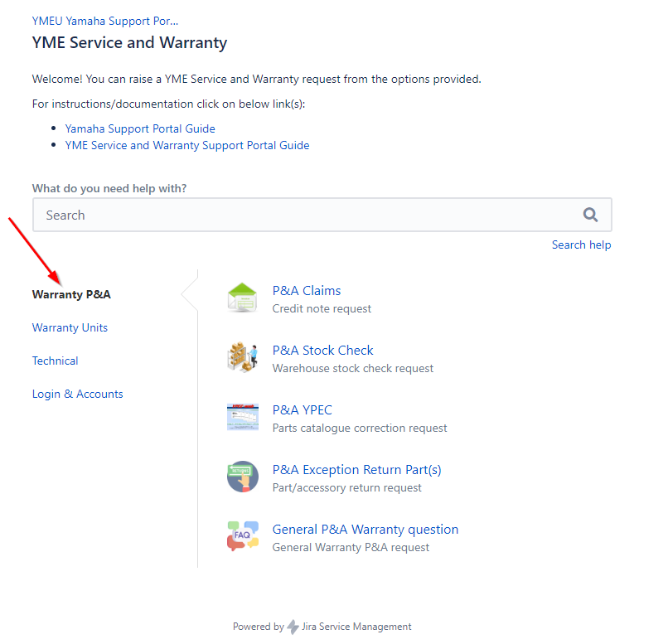The width and height of the screenshot is (668, 644).
Task: Focus the Search input field
Action: coord(322,215)
